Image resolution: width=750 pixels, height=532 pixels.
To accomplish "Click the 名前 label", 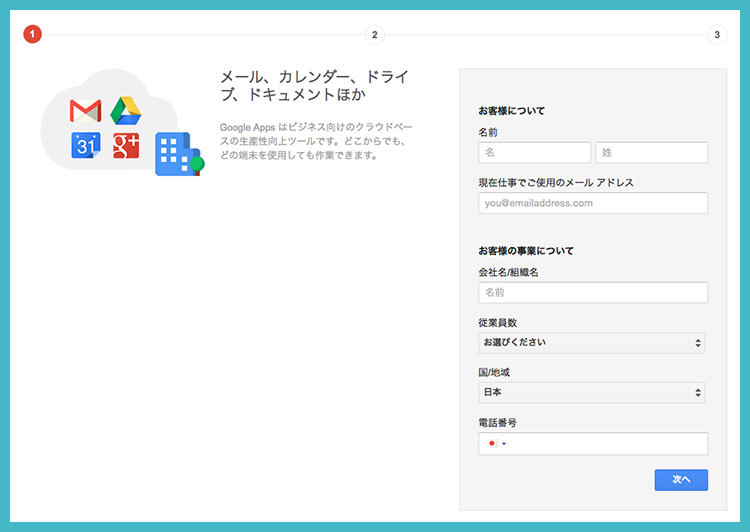I will coord(488,133).
